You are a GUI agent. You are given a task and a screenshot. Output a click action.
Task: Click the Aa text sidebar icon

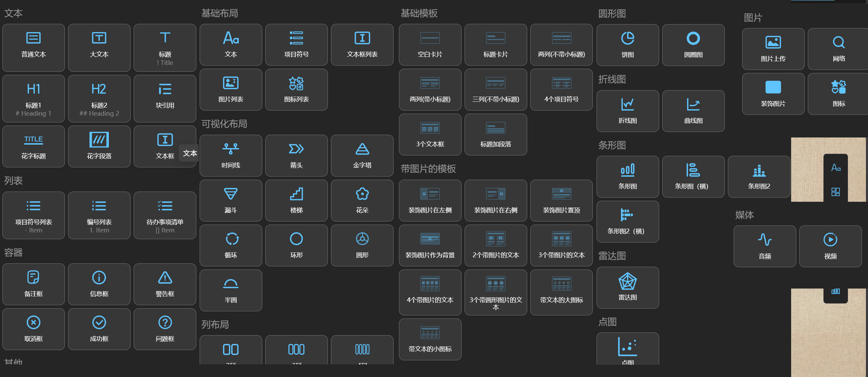(836, 168)
